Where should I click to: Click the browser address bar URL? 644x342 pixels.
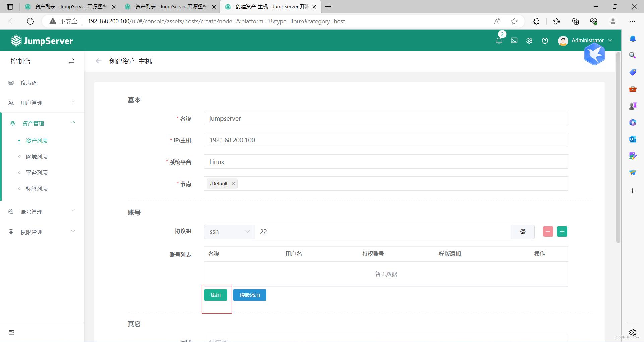216,21
